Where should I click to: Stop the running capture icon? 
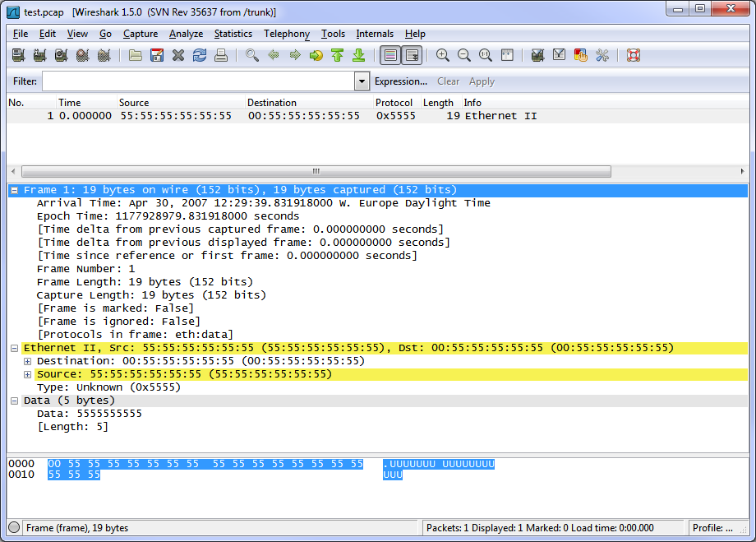[x=82, y=55]
